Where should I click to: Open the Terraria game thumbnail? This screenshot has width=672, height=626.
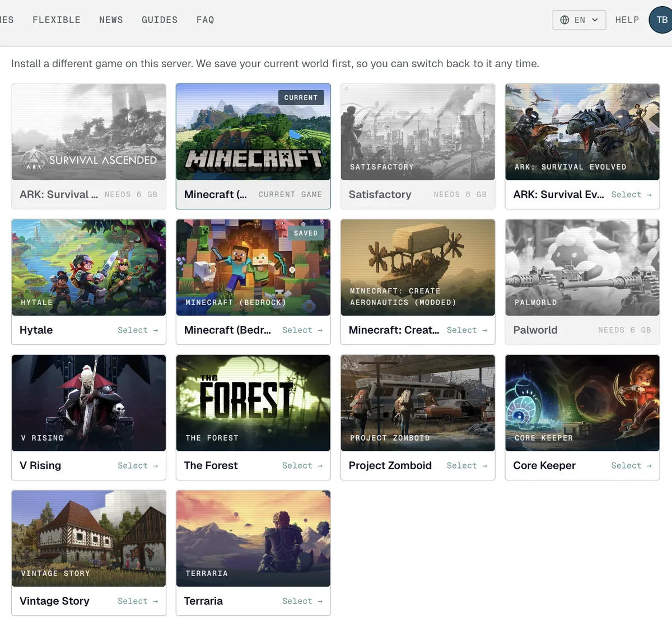(x=253, y=539)
